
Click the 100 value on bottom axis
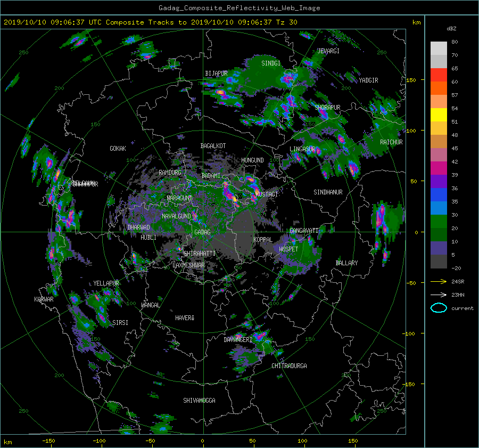tap(302, 441)
